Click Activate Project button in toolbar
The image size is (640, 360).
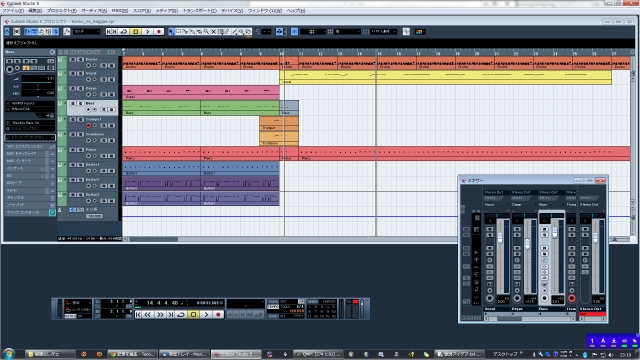tap(7, 31)
